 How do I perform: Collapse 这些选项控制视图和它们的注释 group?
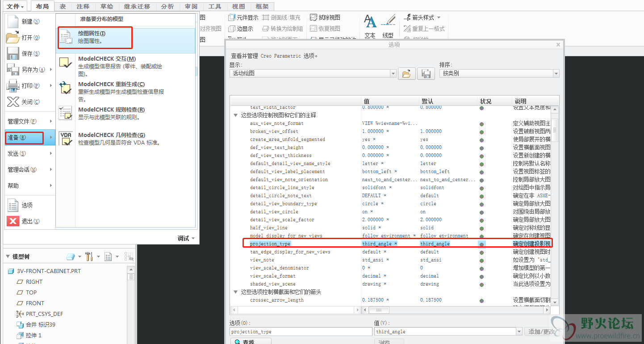[236, 115]
